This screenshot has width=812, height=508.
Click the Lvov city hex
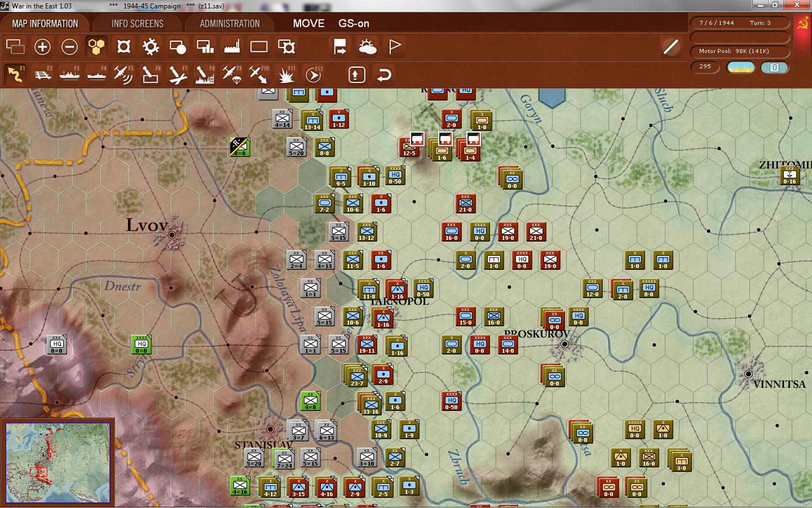[x=172, y=234]
